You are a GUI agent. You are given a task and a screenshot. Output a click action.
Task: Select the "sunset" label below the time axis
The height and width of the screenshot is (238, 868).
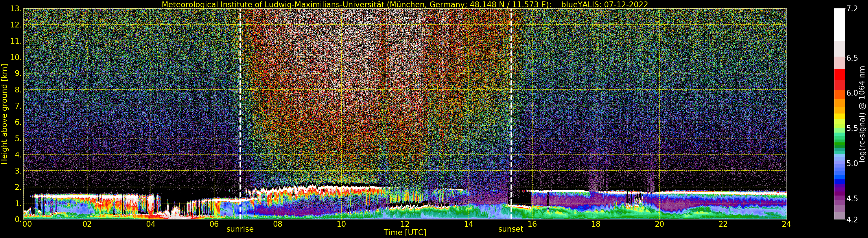tap(511, 229)
